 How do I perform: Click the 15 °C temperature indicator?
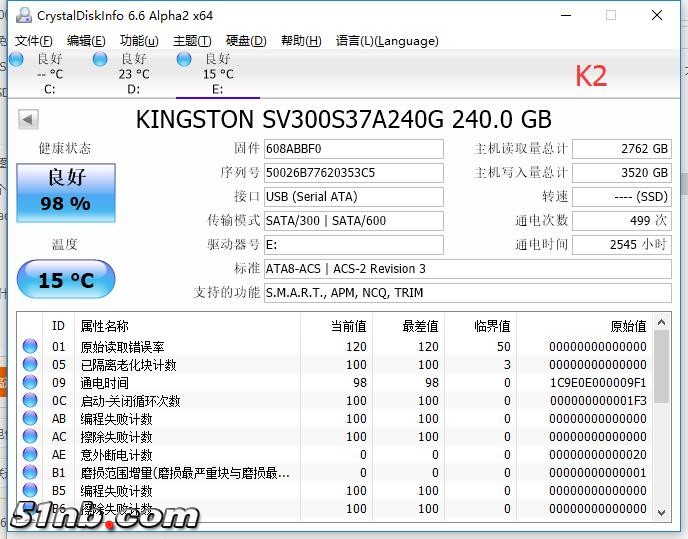click(x=66, y=280)
